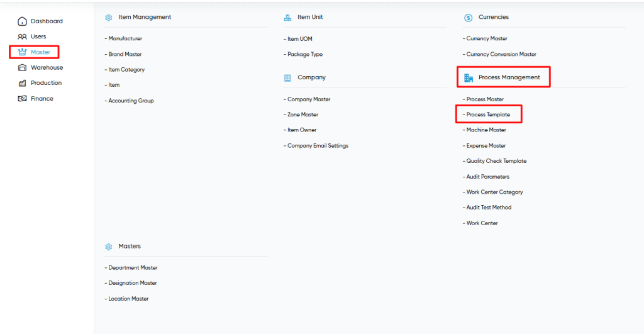Click the Dashboard home icon in sidebar
This screenshot has height=334, width=644.
[22, 21]
